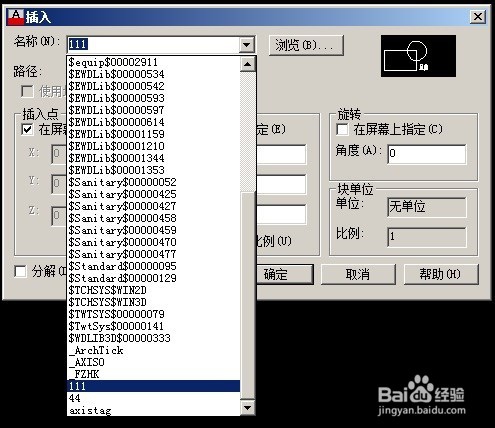Viewport: 495px width, 428px height.
Task: Click the 单位 field showing 无单位
Action: tap(427, 207)
